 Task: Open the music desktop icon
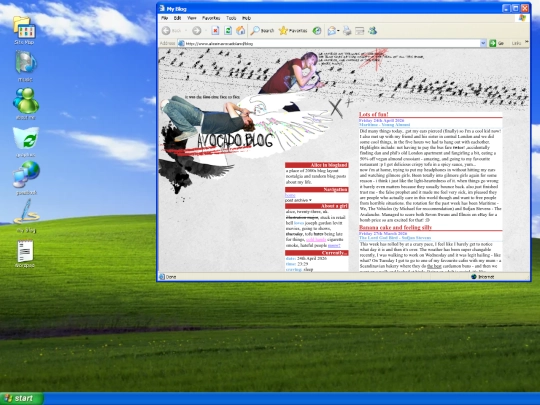click(25, 66)
